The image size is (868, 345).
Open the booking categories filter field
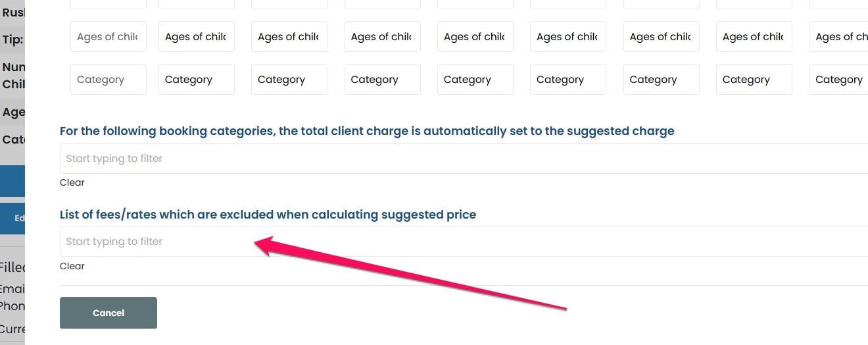[460, 159]
